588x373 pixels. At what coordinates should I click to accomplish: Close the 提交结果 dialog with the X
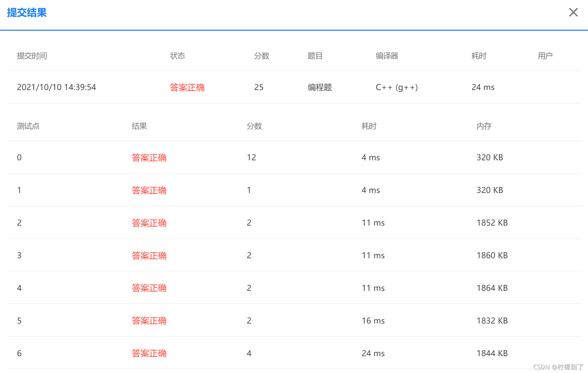[573, 13]
